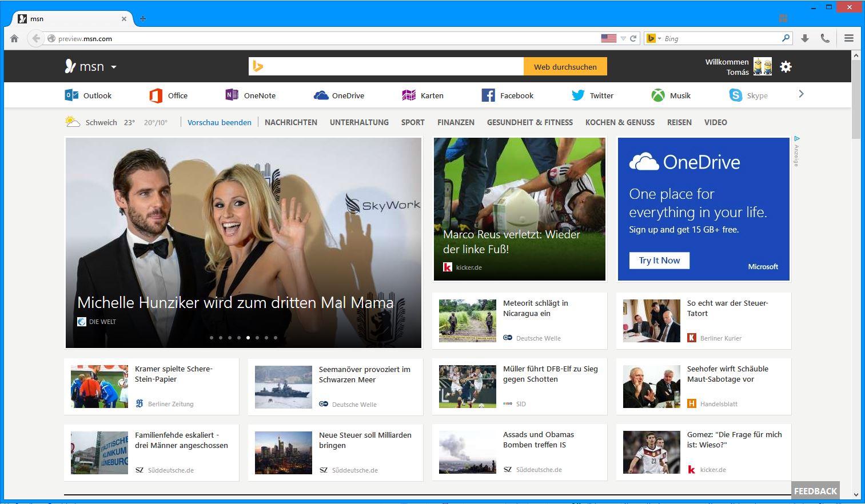Viewport: 865px width, 504px height.
Task: Open Müller führt DFB-Elf article thumbnail
Action: (x=468, y=387)
